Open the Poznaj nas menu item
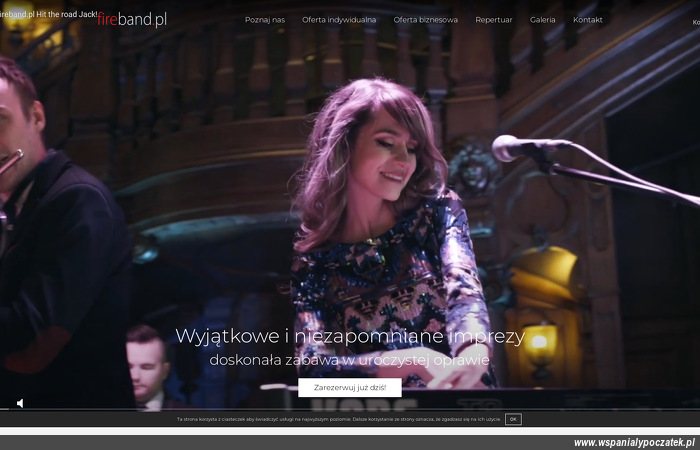Screen dimensions: 700x450 pos(264,20)
